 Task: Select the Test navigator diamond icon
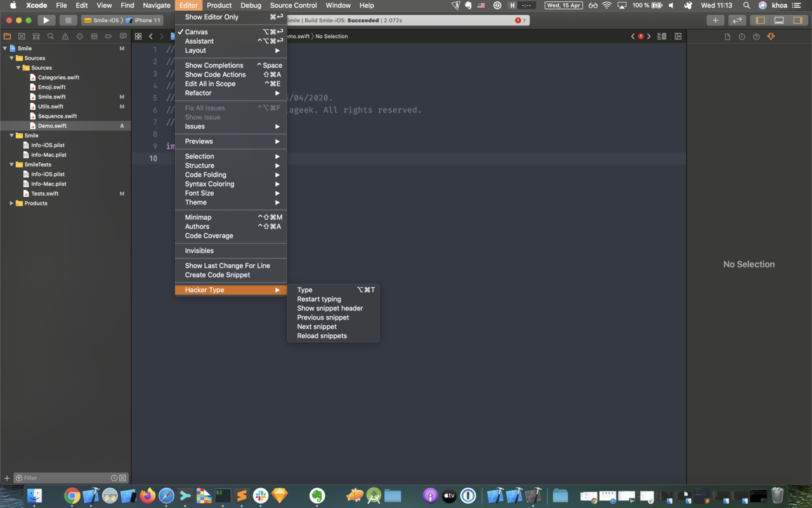[x=79, y=36]
